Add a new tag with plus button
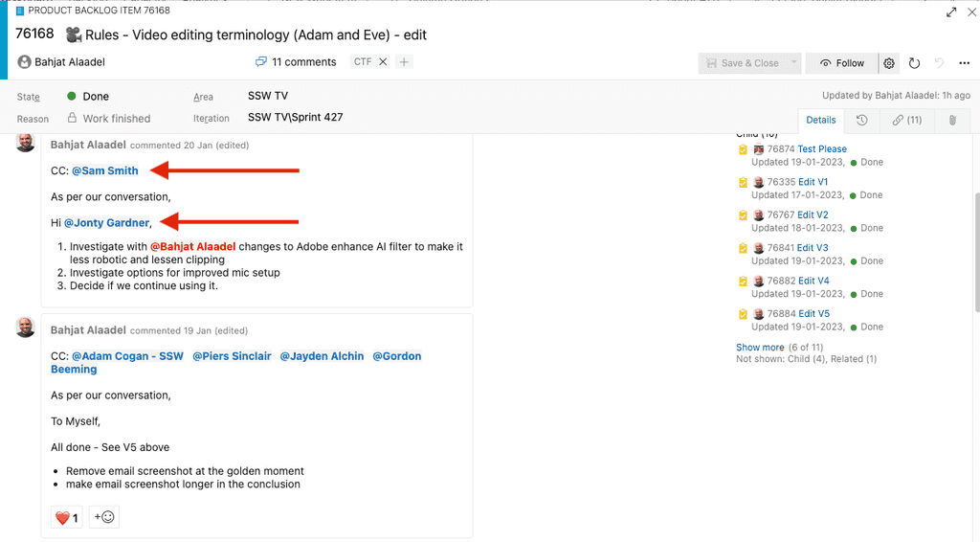 [x=404, y=62]
